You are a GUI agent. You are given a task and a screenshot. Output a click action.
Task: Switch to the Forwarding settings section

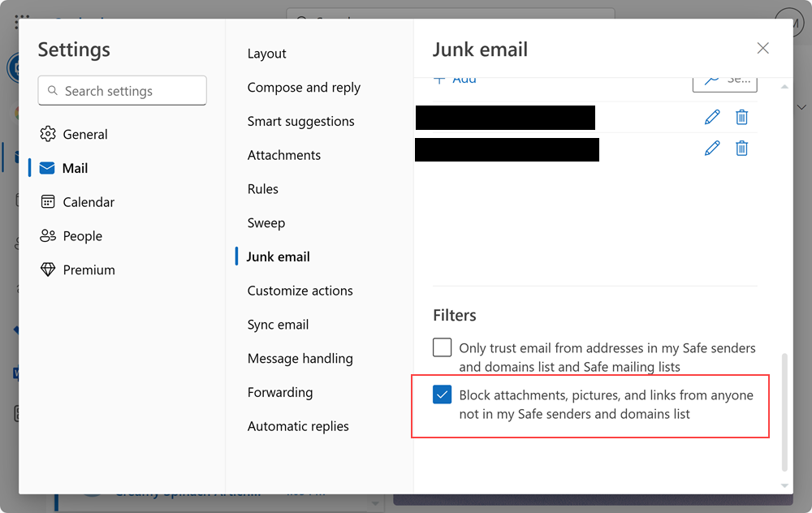pyautogui.click(x=280, y=392)
